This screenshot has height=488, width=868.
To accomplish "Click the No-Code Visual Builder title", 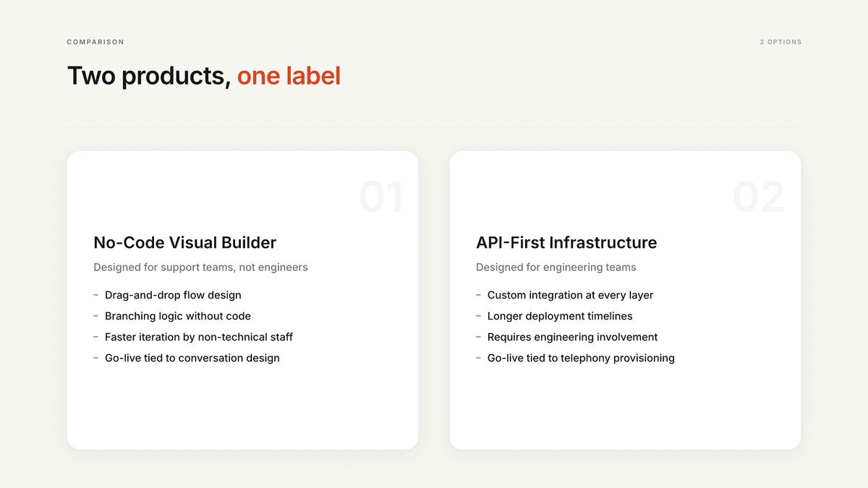I will tap(185, 242).
